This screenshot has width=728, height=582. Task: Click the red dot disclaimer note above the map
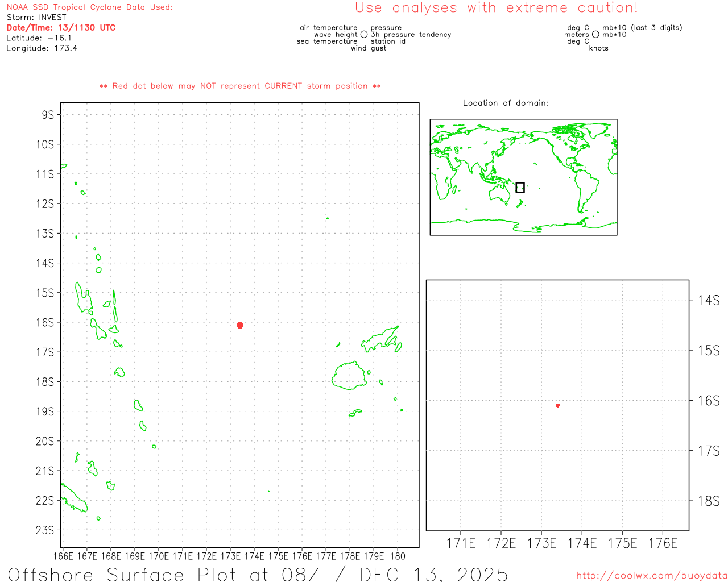240,86
